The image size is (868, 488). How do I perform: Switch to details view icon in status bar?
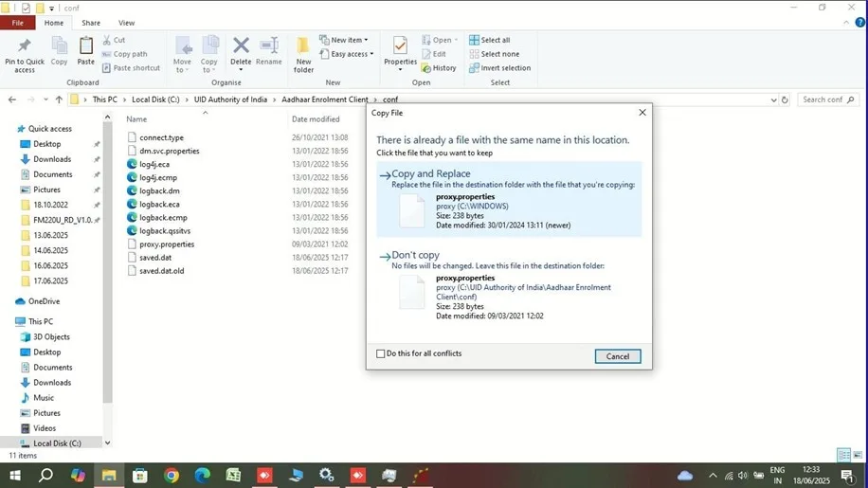pyautogui.click(x=843, y=455)
